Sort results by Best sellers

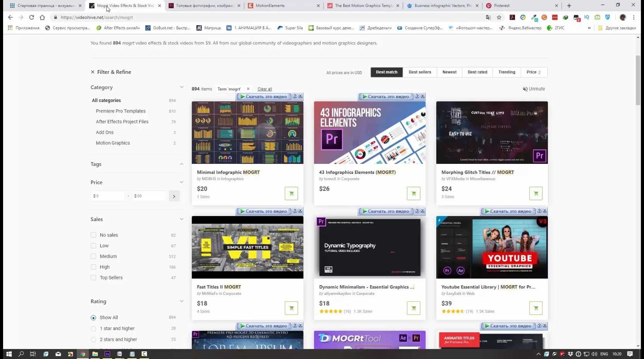[x=420, y=72]
